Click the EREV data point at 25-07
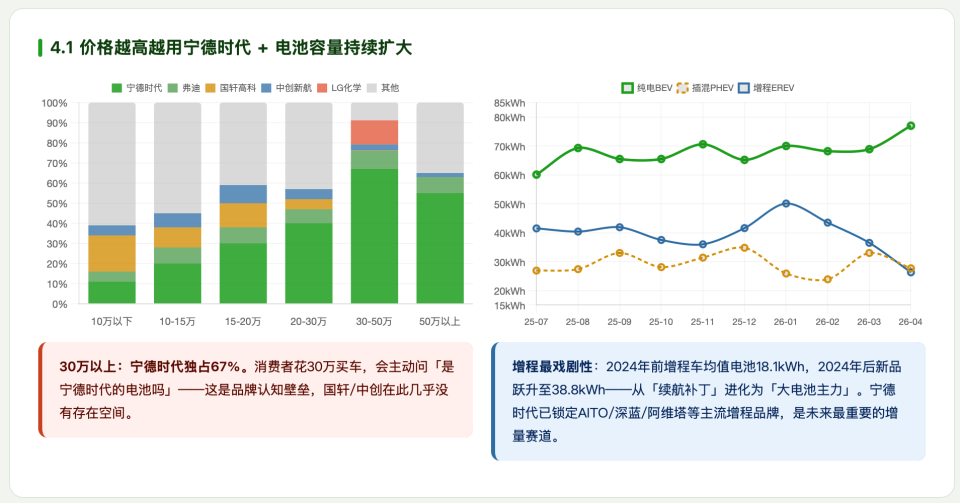 pos(536,228)
